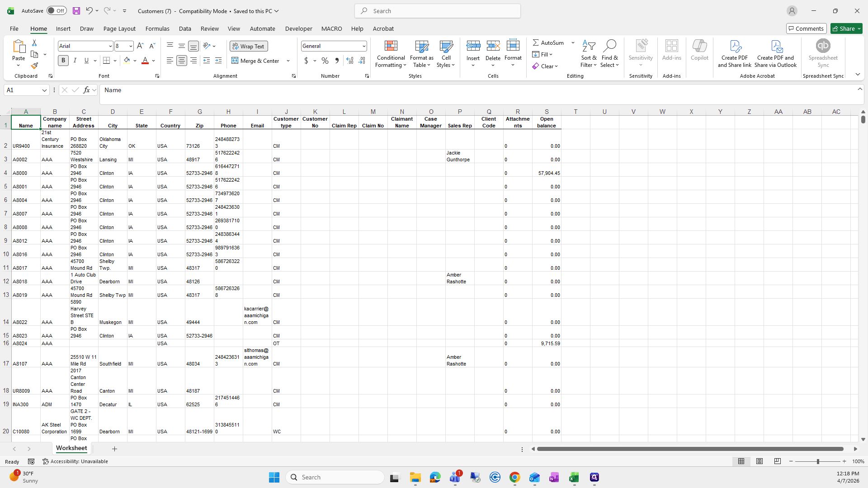Open Excel from the Windows taskbar

(574, 478)
